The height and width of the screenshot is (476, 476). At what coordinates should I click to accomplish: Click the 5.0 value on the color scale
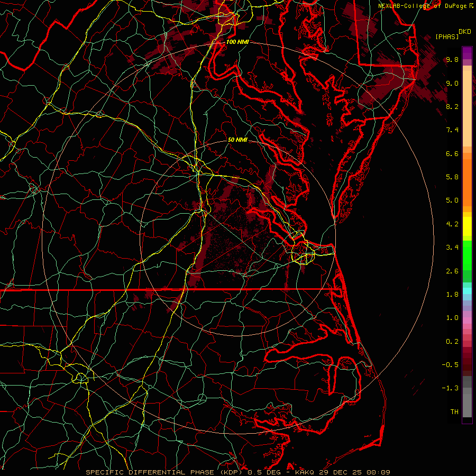(452, 200)
